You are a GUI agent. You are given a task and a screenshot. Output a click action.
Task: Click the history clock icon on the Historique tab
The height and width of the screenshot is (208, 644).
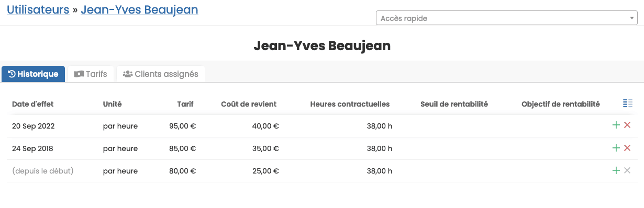[12, 74]
